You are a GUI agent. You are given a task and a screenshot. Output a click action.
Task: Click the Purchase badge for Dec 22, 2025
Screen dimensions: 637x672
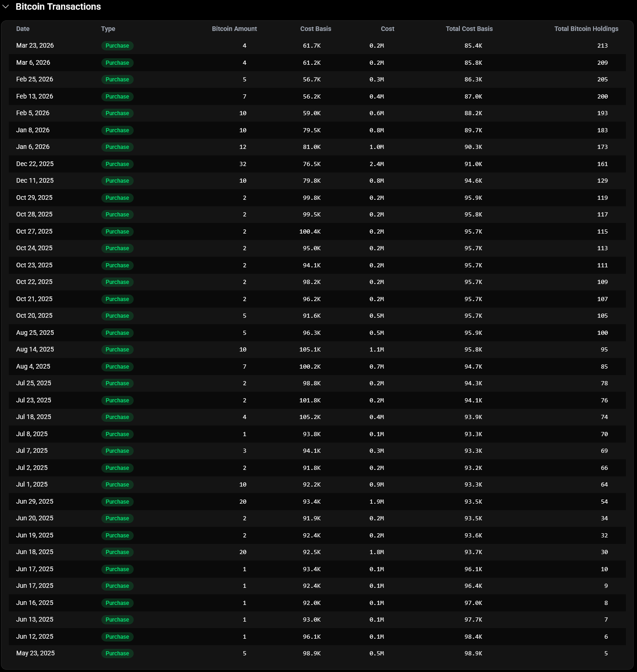[x=118, y=164]
